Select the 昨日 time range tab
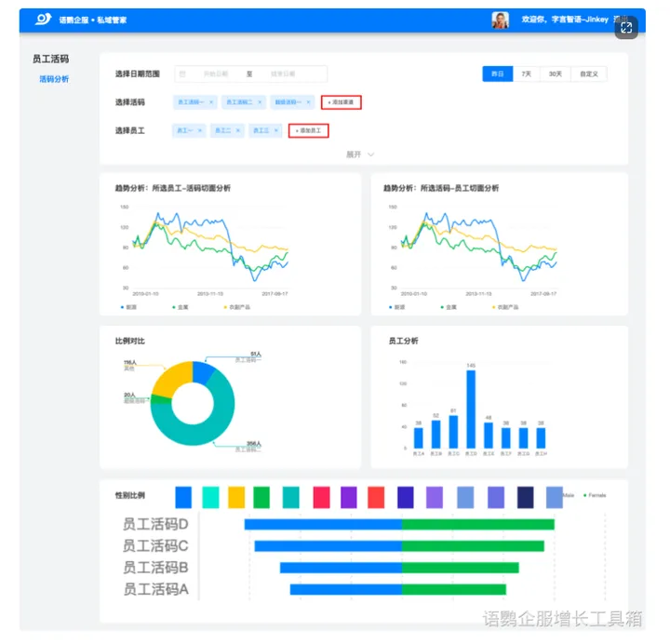The image size is (670, 644). (497, 74)
